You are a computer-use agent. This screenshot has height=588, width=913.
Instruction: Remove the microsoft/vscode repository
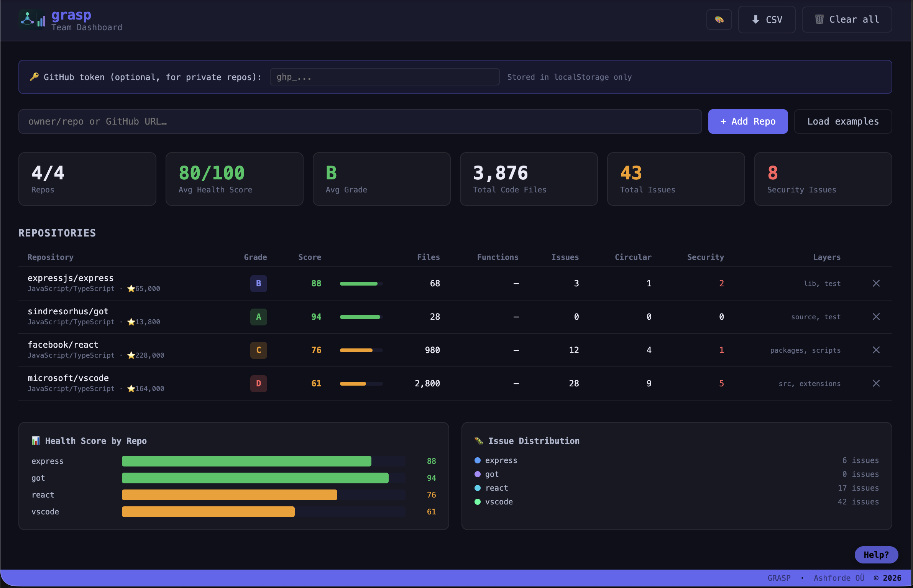[x=877, y=383]
